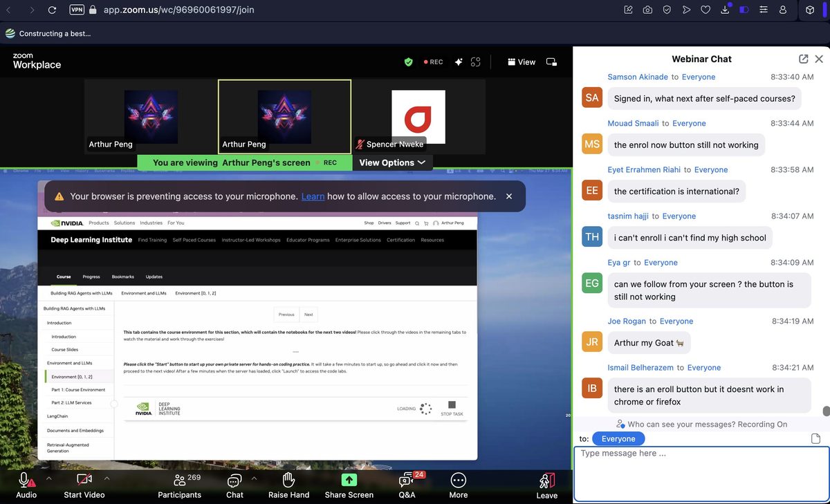Click the browser profile account icon
This screenshot has height=504, width=830.
pyautogui.click(x=783, y=10)
